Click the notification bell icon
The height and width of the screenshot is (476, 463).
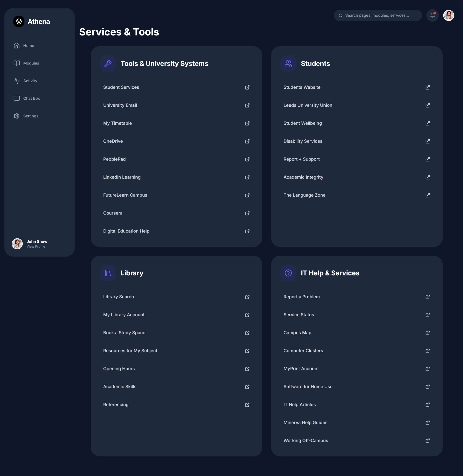(432, 15)
